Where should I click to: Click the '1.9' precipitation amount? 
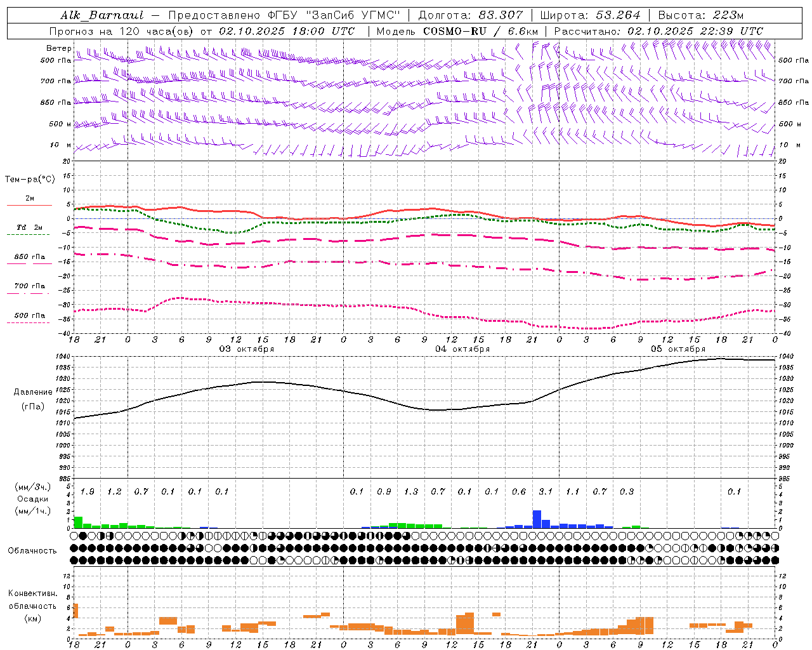pyautogui.click(x=88, y=491)
